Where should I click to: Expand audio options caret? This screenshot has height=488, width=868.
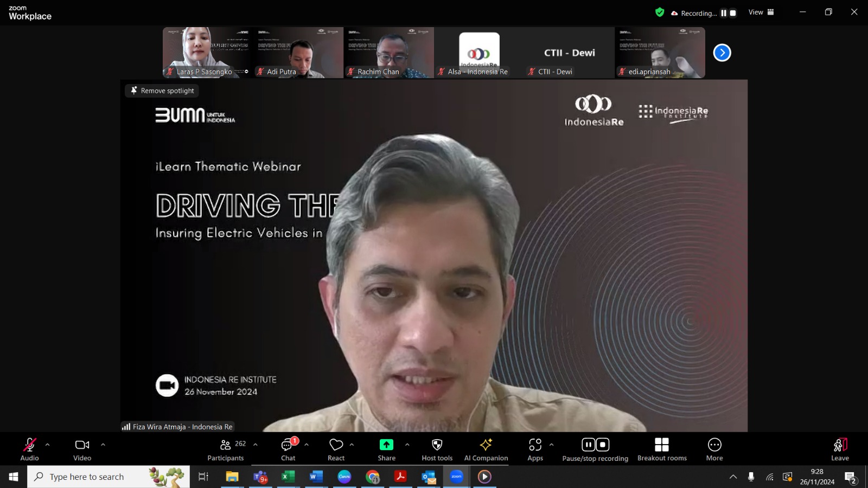[48, 445]
